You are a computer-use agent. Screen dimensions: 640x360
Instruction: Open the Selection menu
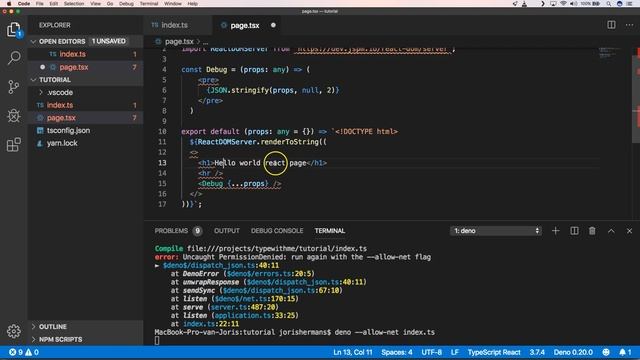(x=74, y=3)
